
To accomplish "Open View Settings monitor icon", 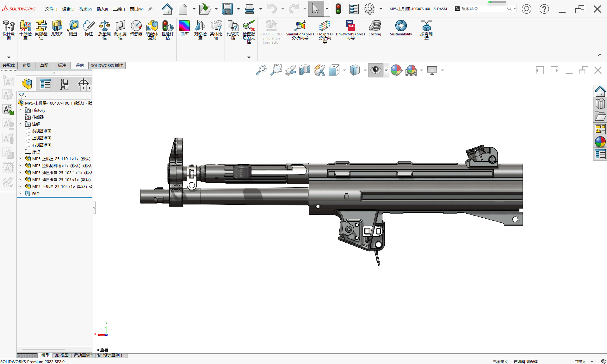I will tap(432, 70).
